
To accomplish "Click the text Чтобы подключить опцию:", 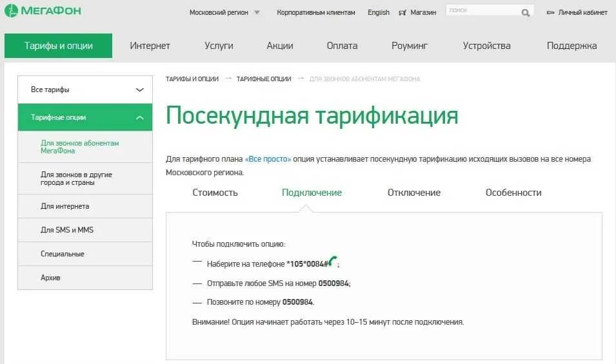I will point(239,244).
